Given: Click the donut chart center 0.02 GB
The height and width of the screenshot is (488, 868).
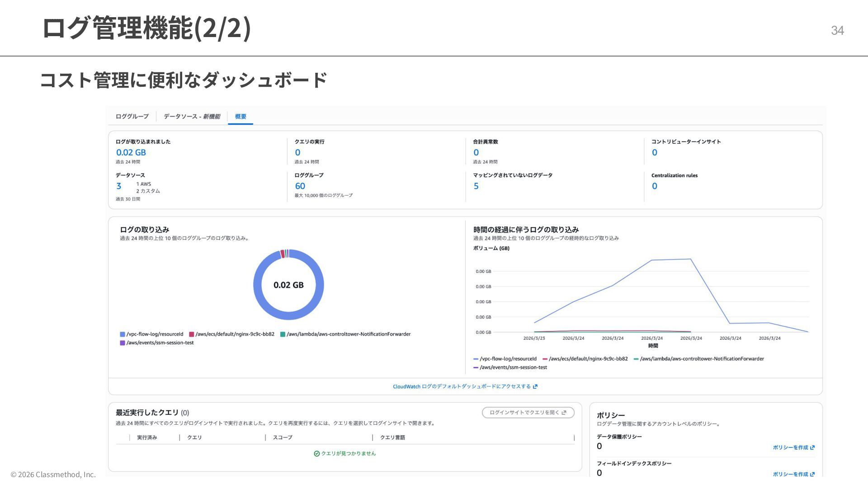Looking at the screenshot, I should pos(288,285).
